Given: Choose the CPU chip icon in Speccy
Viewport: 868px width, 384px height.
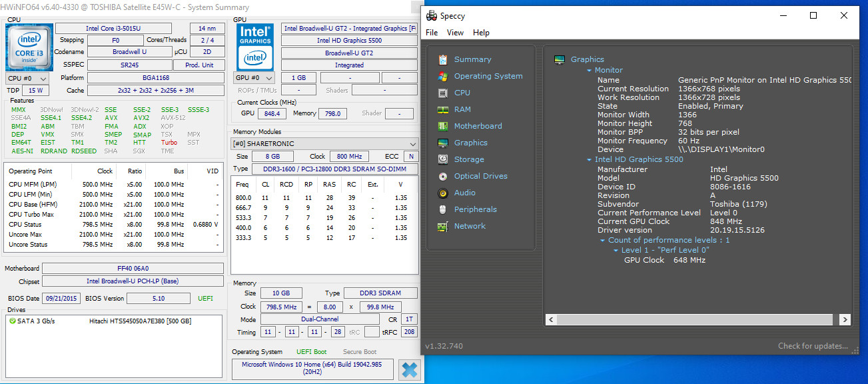Looking at the screenshot, I should (443, 93).
